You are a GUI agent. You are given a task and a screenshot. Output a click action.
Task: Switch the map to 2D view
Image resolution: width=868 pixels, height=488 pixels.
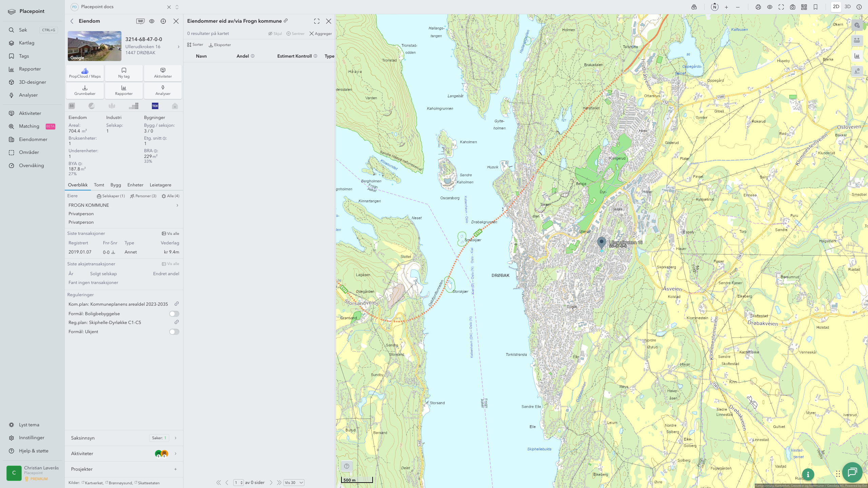point(836,7)
